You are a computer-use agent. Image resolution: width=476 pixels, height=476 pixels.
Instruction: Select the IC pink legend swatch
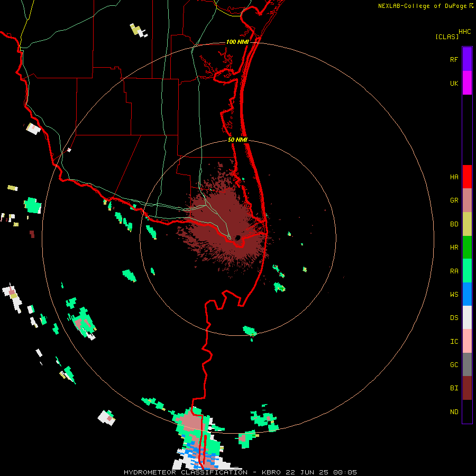click(x=467, y=341)
